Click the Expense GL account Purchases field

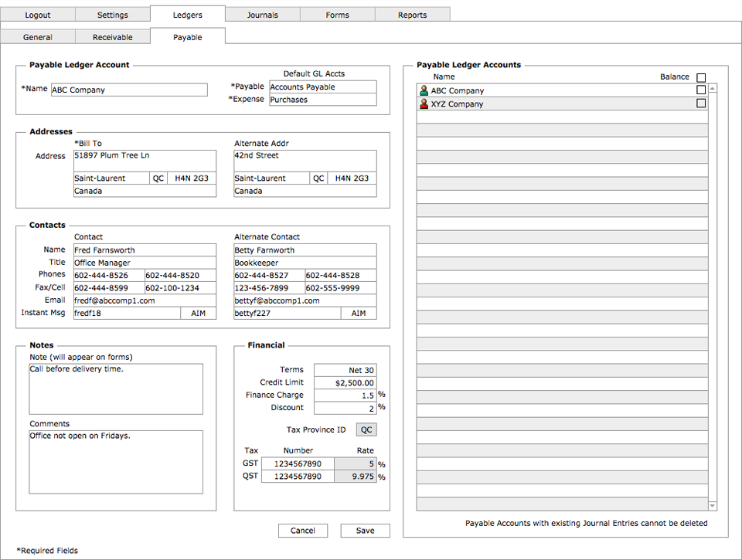(x=323, y=100)
